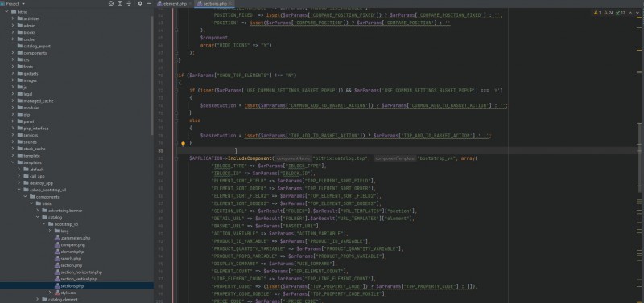Expand the call_app folder

(x=19, y=176)
